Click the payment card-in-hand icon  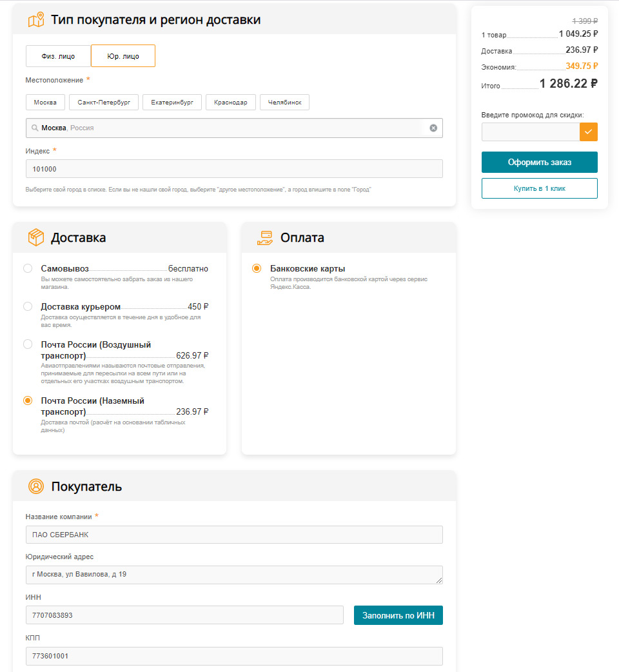tap(265, 237)
